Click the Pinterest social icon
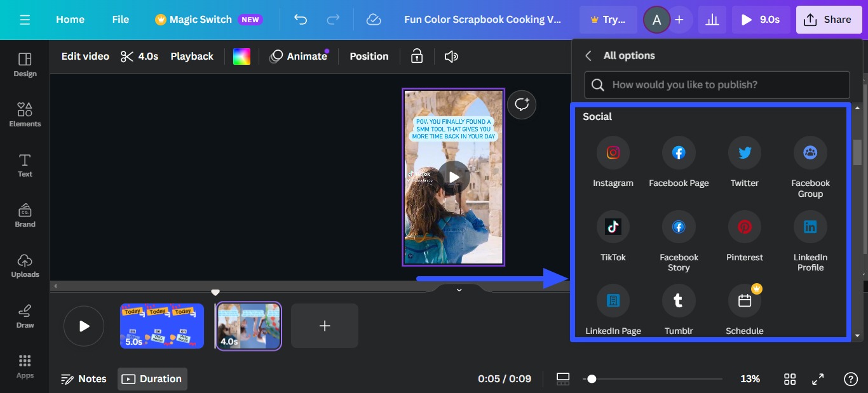Image resolution: width=868 pixels, height=393 pixels. click(x=744, y=227)
